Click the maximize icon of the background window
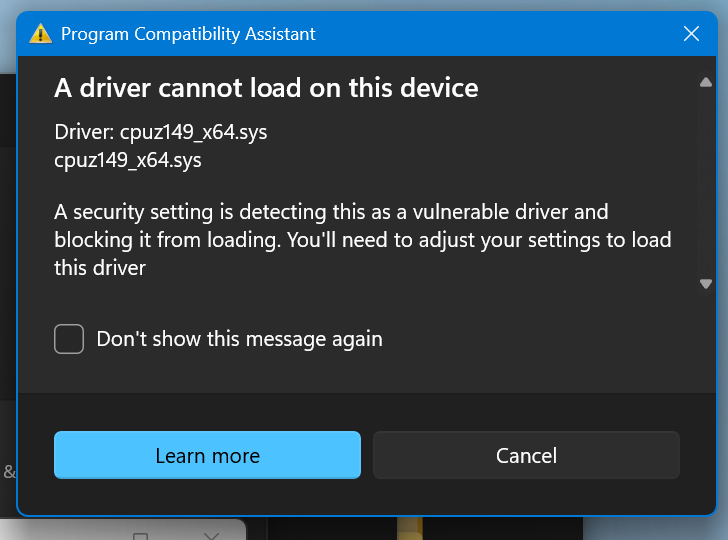 [141, 535]
